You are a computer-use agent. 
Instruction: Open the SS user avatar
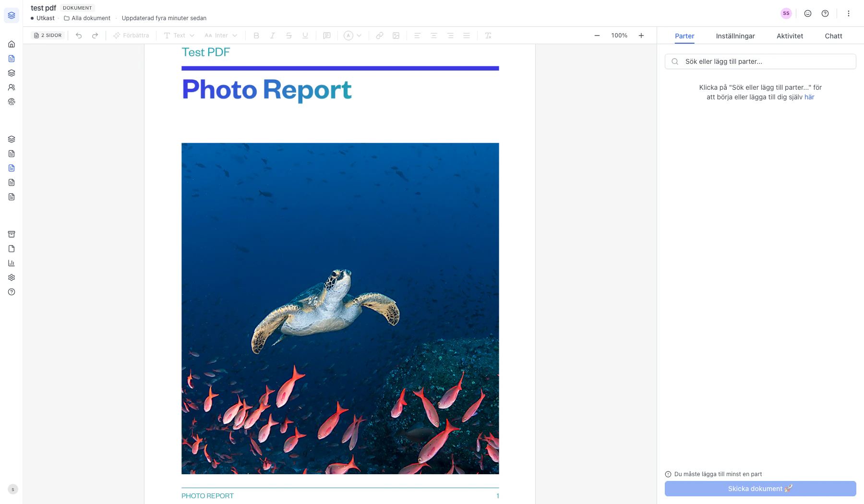786,13
